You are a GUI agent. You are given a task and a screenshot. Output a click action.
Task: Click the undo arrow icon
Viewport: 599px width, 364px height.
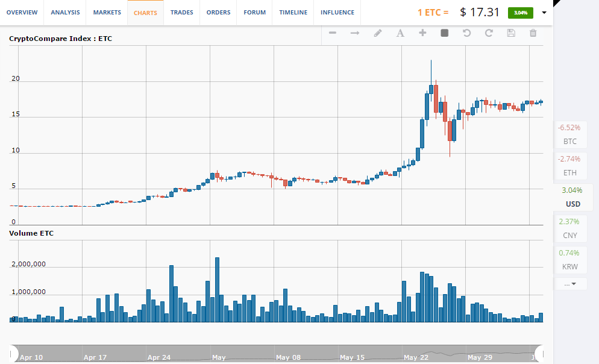466,33
